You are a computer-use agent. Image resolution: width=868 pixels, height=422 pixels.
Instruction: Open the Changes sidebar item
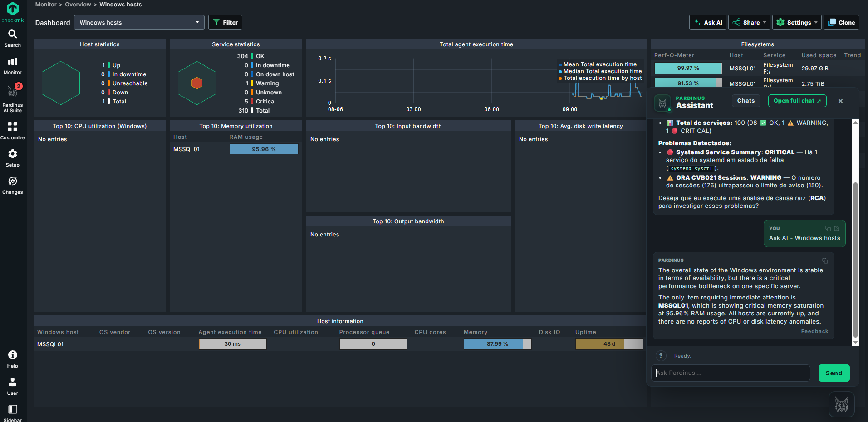(13, 186)
